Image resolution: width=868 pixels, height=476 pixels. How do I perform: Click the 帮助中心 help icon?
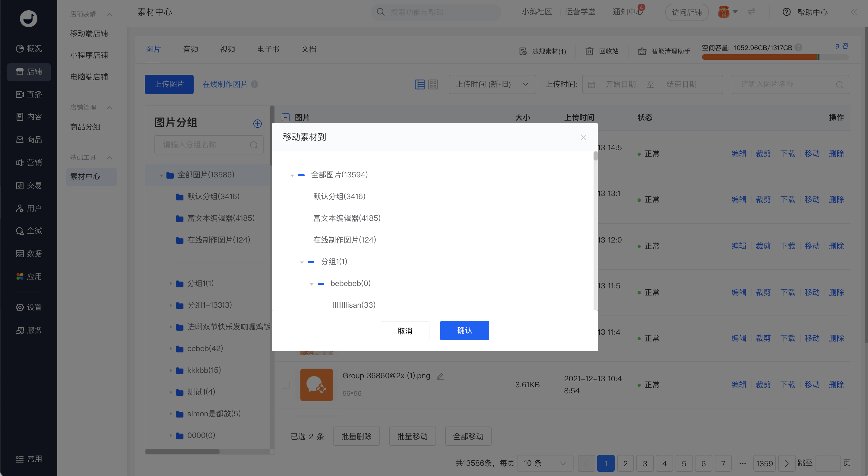pyautogui.click(x=787, y=12)
